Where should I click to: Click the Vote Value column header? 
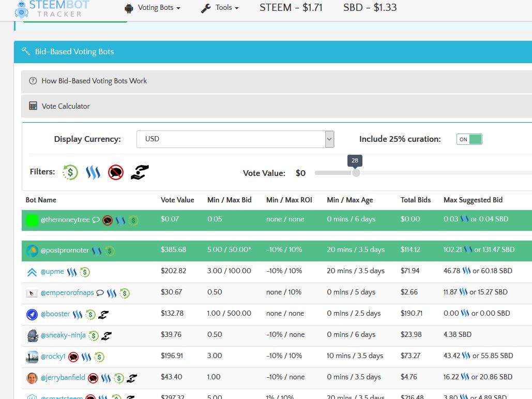[177, 200]
